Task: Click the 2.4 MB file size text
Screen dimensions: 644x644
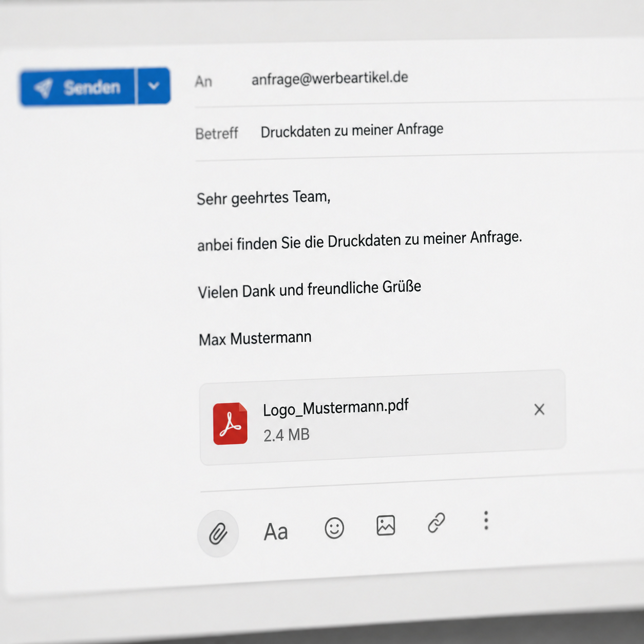Action: [287, 435]
